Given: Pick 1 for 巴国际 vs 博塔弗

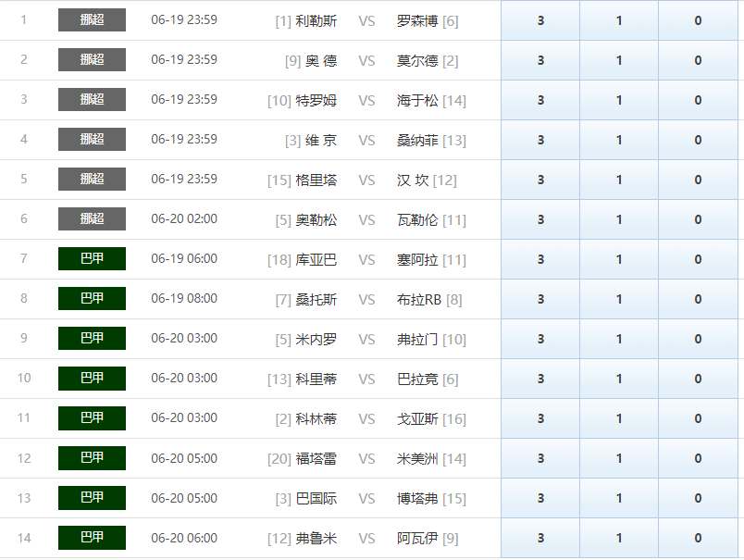Looking at the screenshot, I should (x=619, y=499).
